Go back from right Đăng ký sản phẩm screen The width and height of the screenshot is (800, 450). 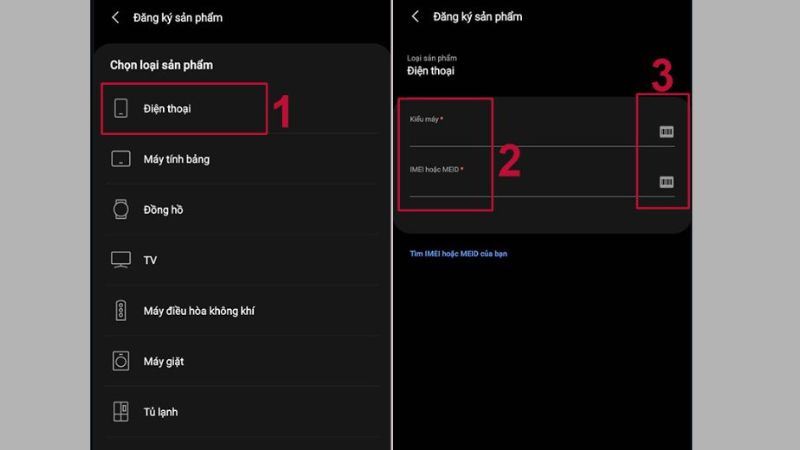click(415, 16)
